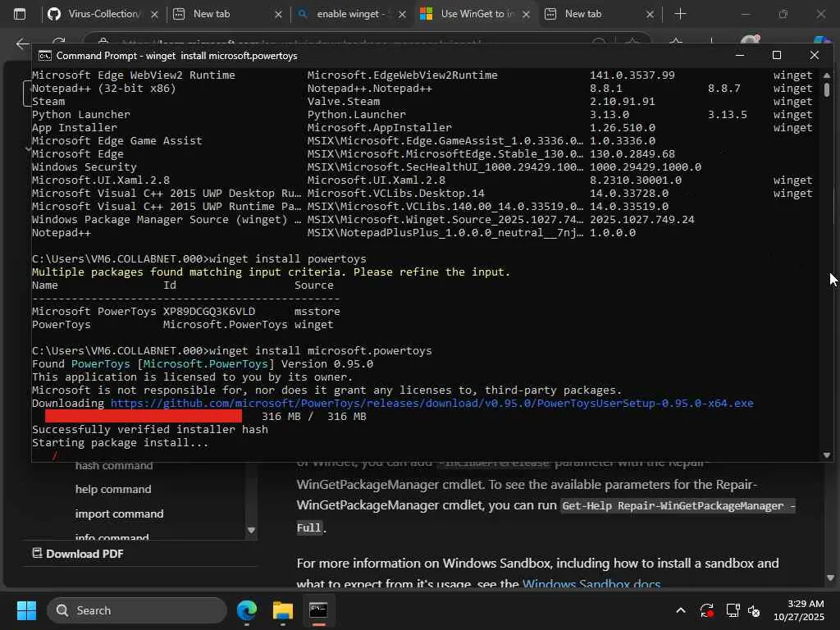Click the Microsoft.AppInstaller id text
Screen dimensions: 840x630
pyautogui.click(x=379, y=127)
